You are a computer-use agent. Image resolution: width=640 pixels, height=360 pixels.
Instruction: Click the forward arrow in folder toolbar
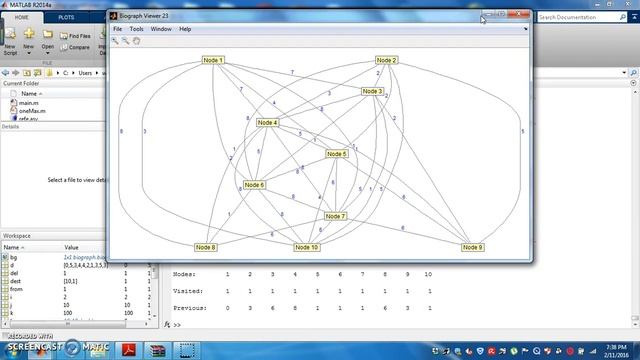16,73
